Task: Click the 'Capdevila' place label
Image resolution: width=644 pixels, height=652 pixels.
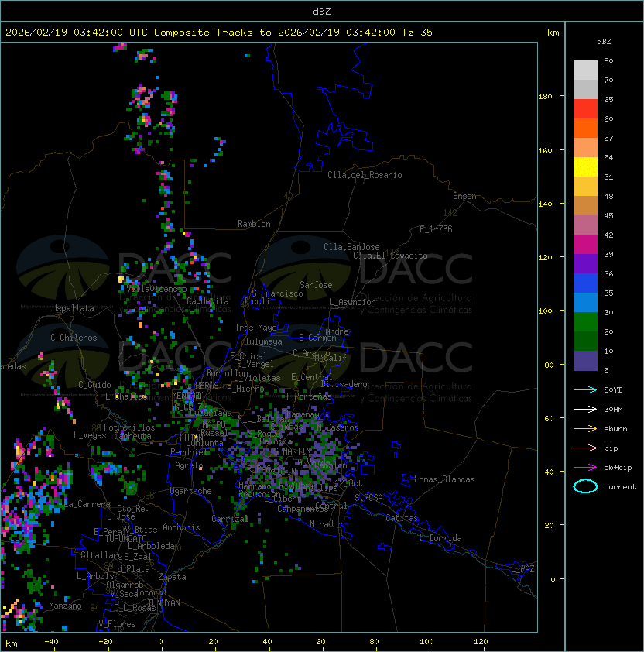Action: (208, 301)
